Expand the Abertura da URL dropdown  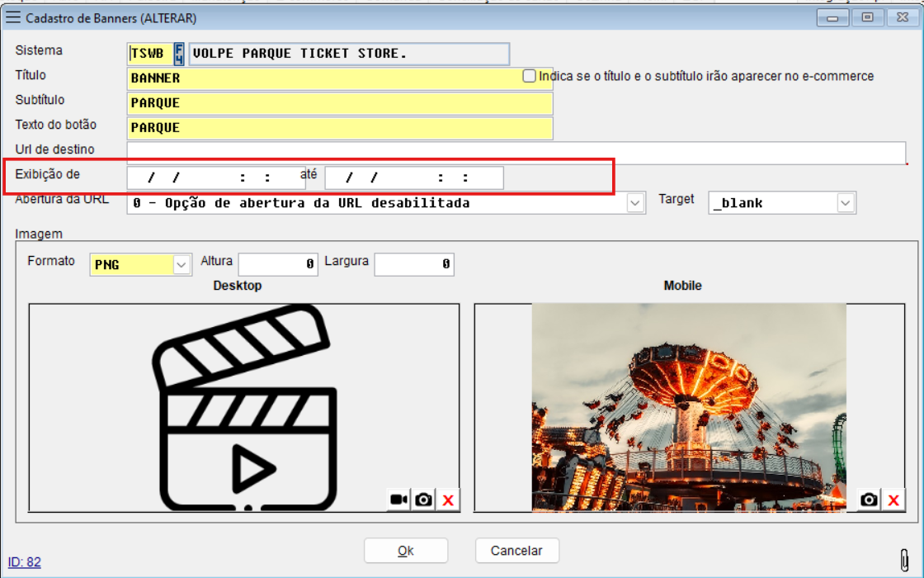coord(635,203)
